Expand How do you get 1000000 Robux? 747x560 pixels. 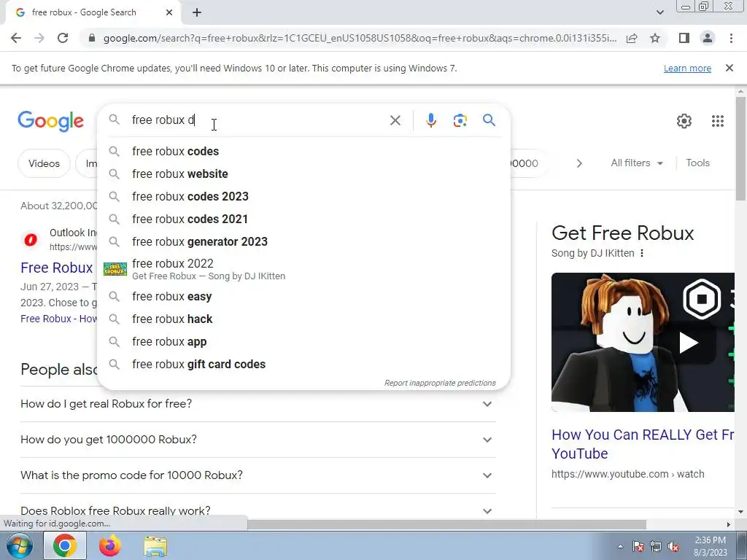point(258,440)
